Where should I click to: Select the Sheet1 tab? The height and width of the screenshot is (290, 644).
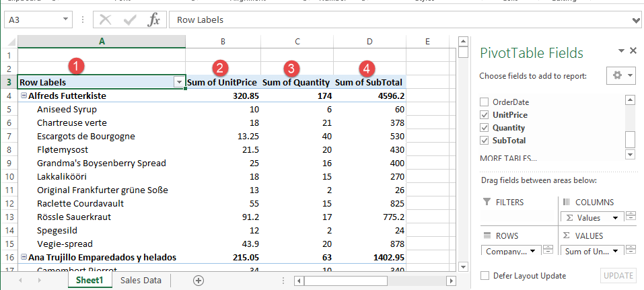tap(88, 281)
